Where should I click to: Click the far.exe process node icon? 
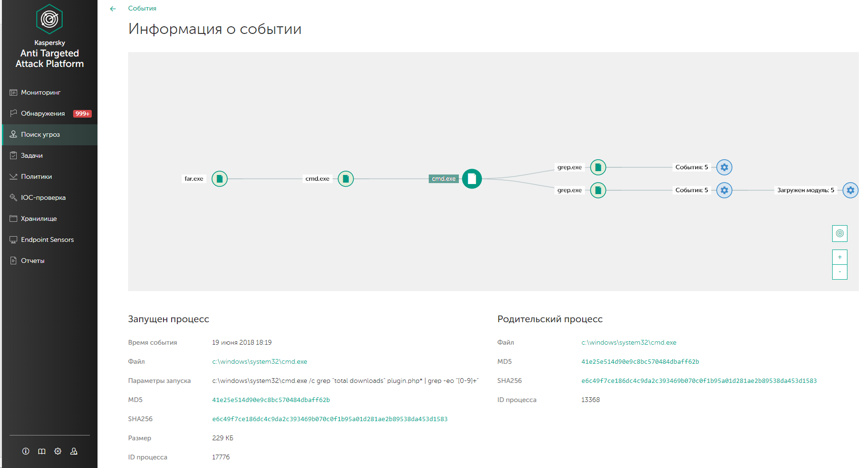tap(219, 179)
